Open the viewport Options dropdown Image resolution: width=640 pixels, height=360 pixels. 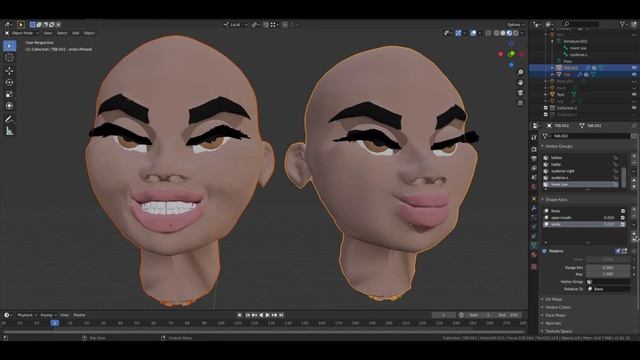pos(515,24)
